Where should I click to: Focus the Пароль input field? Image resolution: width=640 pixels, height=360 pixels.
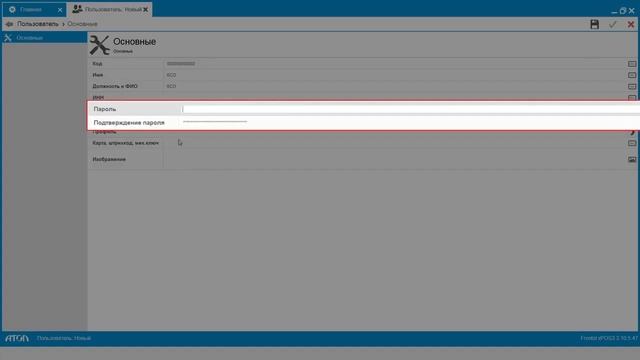click(410, 109)
